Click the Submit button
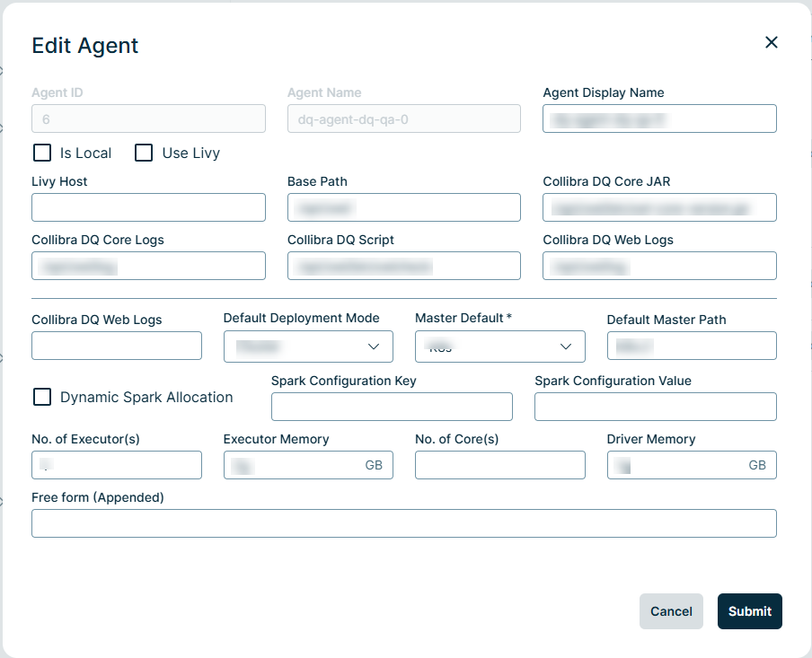 tap(749, 611)
